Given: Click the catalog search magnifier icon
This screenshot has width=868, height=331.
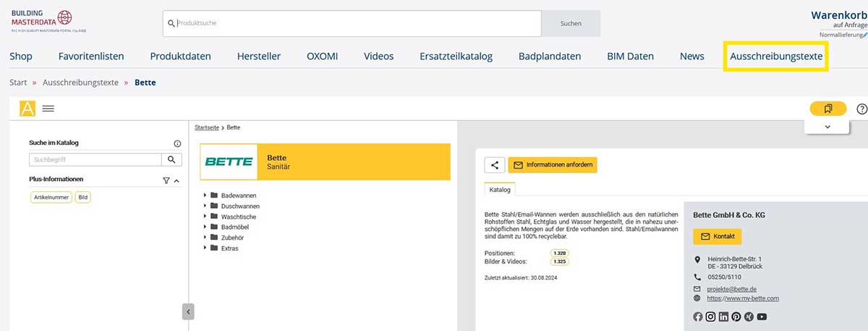Looking at the screenshot, I should [x=171, y=159].
